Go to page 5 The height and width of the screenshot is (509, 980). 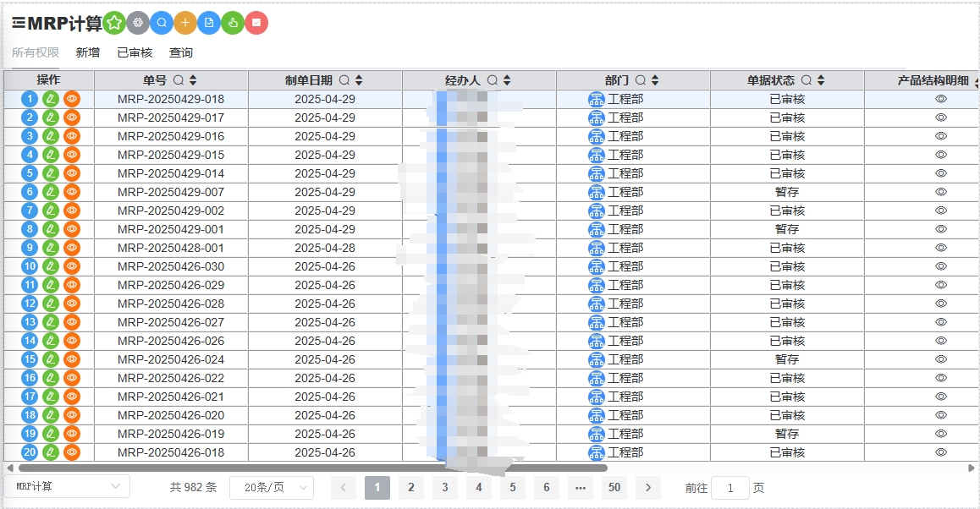(x=513, y=488)
